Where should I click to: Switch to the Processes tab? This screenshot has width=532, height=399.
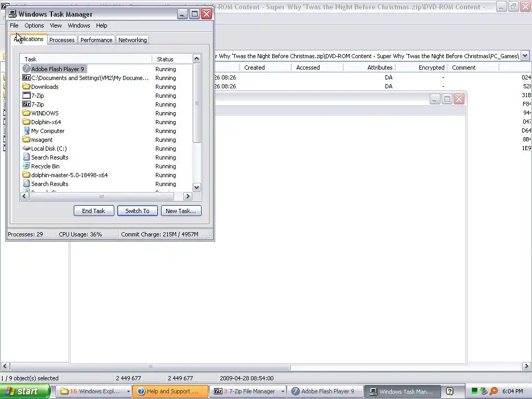tap(62, 40)
